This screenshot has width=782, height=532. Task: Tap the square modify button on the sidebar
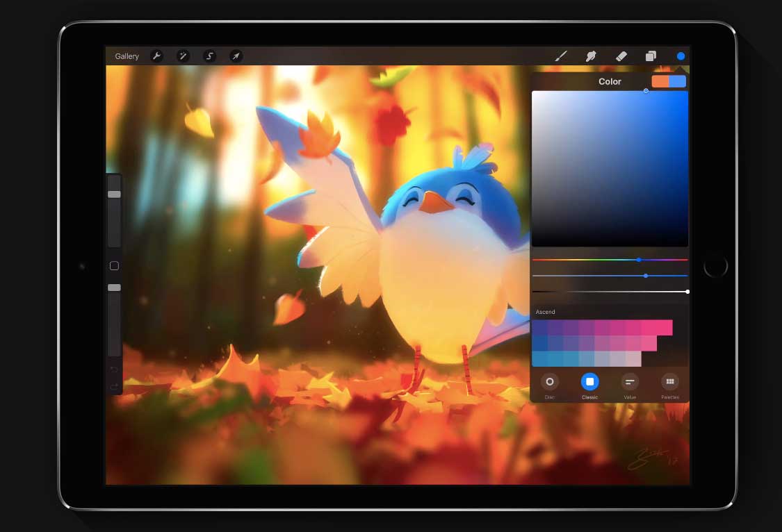pos(114,266)
